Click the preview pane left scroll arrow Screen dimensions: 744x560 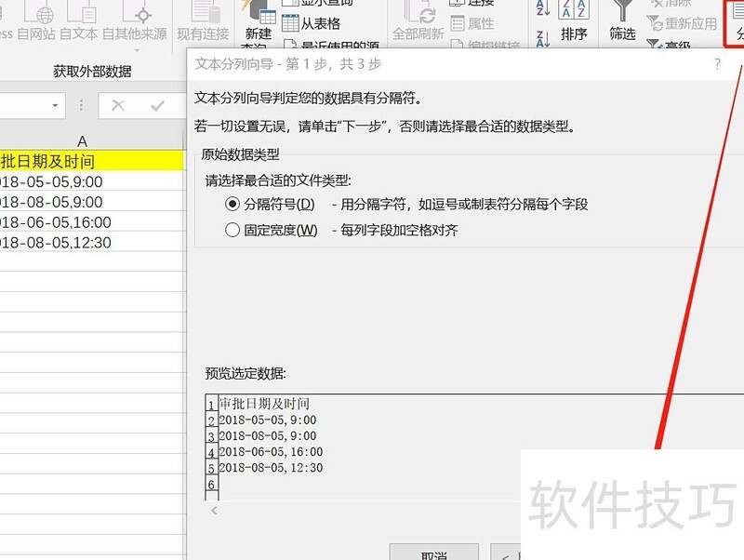point(214,510)
